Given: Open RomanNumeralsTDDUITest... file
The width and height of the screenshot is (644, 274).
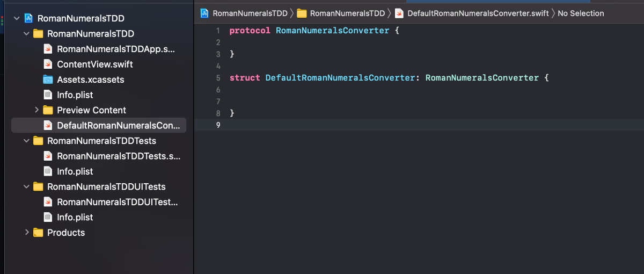Looking at the screenshot, I should point(117,202).
